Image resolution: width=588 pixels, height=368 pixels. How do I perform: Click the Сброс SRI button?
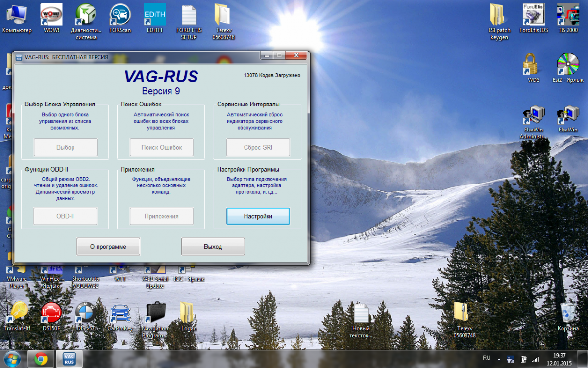click(258, 147)
